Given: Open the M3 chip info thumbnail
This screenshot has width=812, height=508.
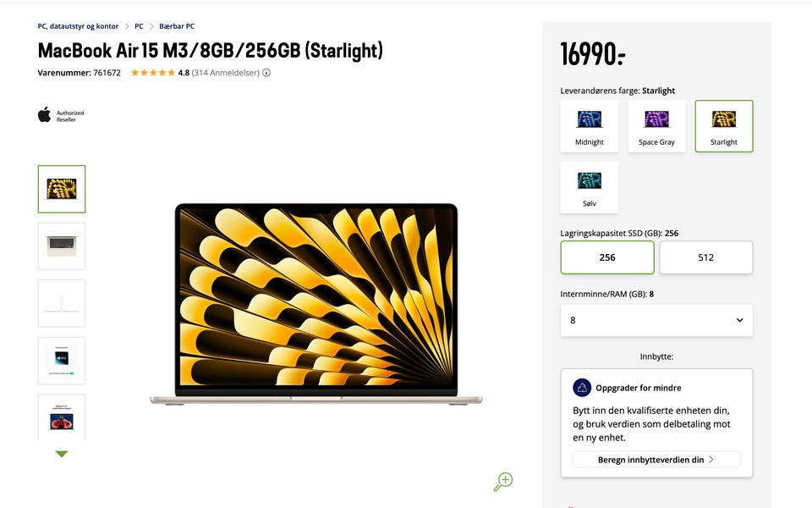Looking at the screenshot, I should click(62, 361).
